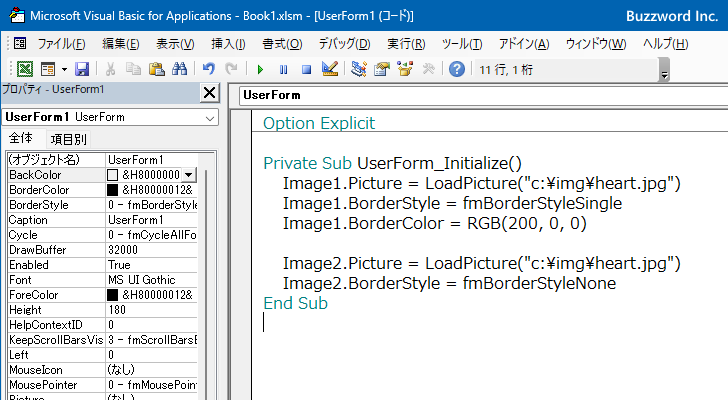Switch to the 全体 properties tab

click(21, 138)
